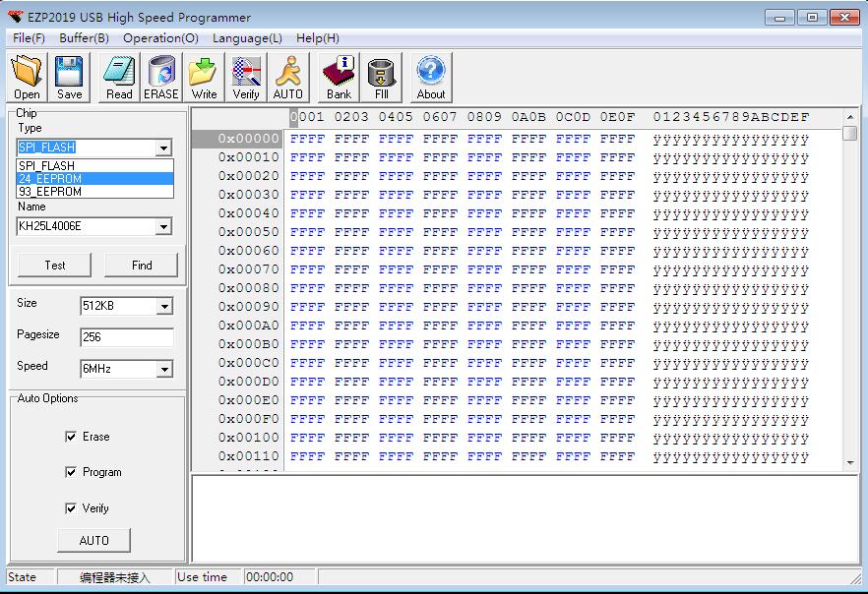Run the AUTO programming icon
This screenshot has width=868, height=594.
pyautogui.click(x=288, y=76)
